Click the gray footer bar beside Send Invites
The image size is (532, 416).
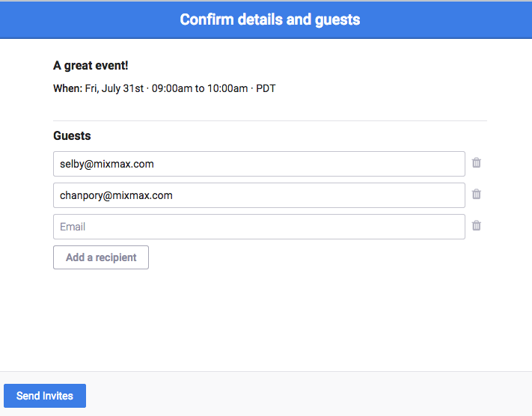coord(299,394)
